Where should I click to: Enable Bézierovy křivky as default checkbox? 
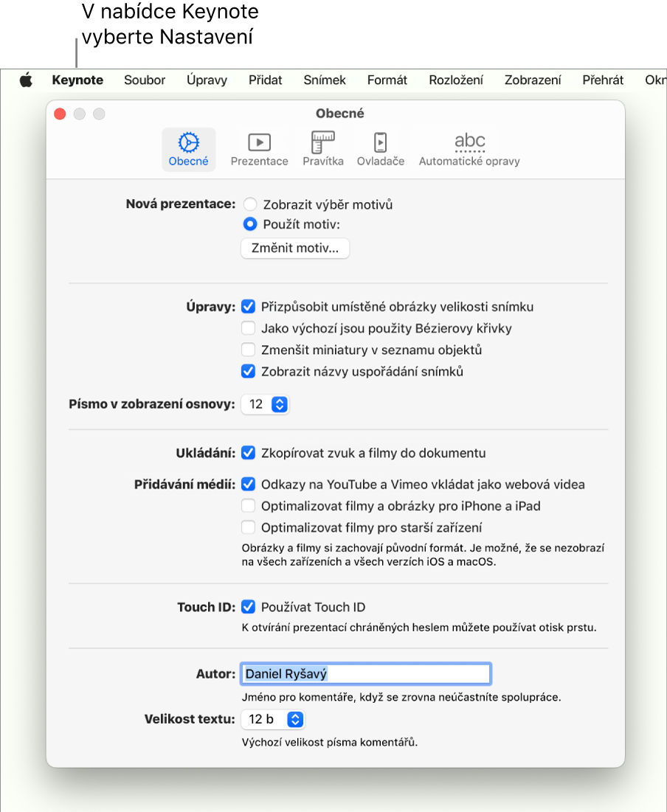(248, 328)
